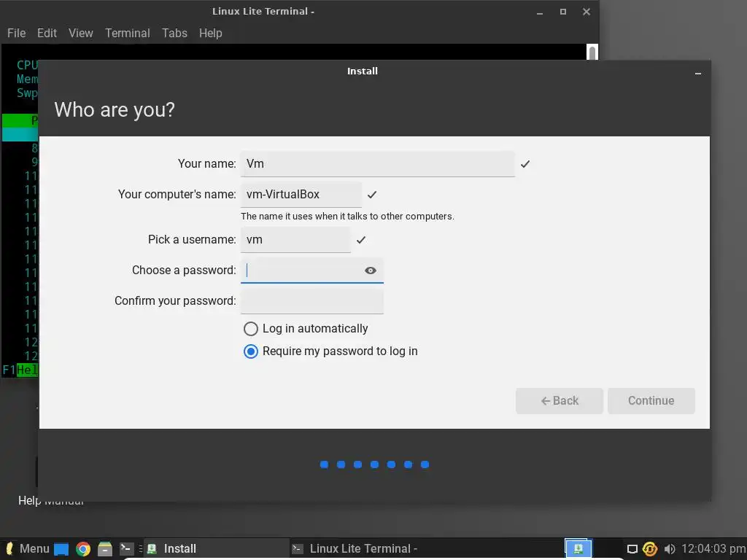Open the Linux Lite Menu button

pyautogui.click(x=28, y=548)
